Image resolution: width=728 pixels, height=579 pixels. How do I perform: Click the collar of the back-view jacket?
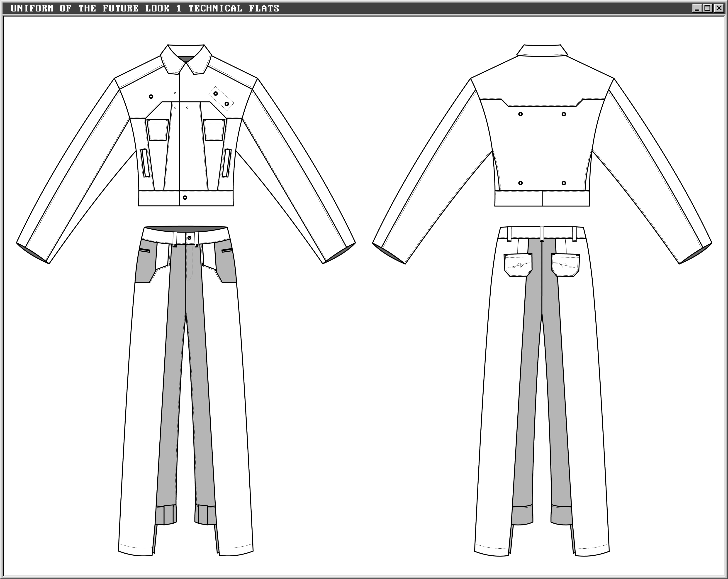point(542,50)
